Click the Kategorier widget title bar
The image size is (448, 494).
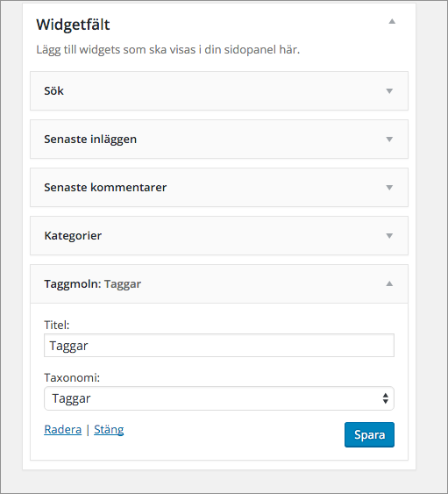tap(219, 236)
